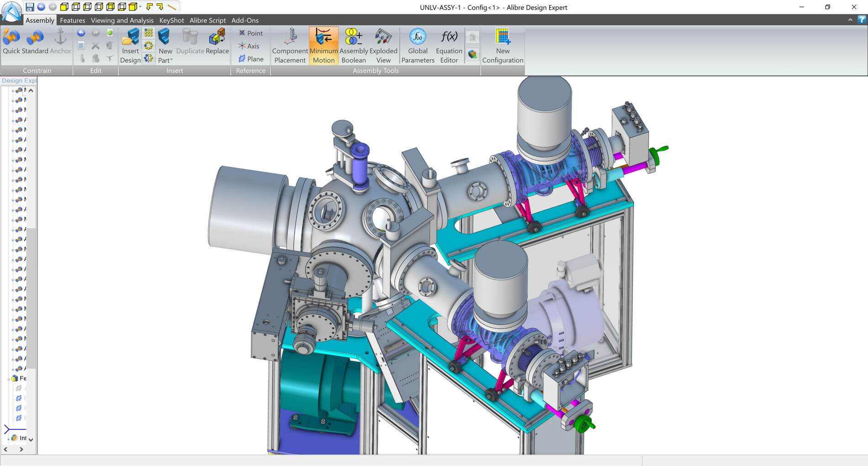Viewport: 868px width, 466px height.
Task: Click the green regenerate icon in Edit group
Action: coord(110,32)
